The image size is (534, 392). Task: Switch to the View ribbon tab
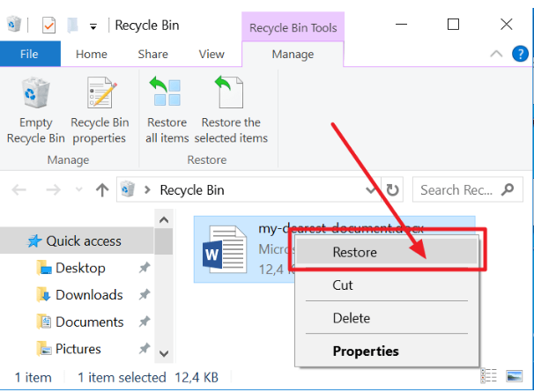pyautogui.click(x=211, y=54)
